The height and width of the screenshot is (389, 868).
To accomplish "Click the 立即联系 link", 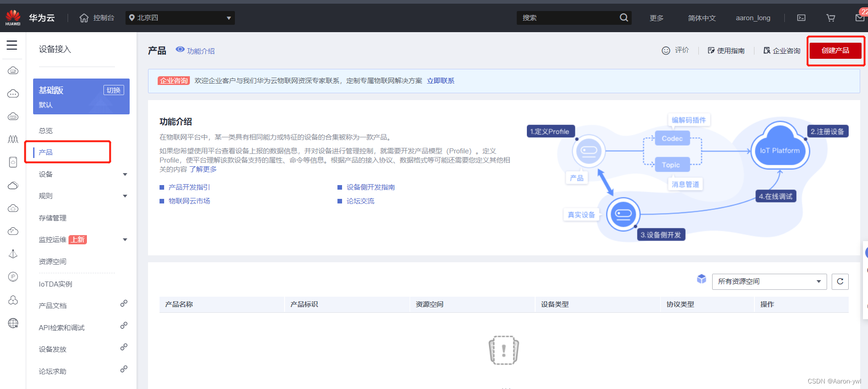I will pyautogui.click(x=440, y=81).
